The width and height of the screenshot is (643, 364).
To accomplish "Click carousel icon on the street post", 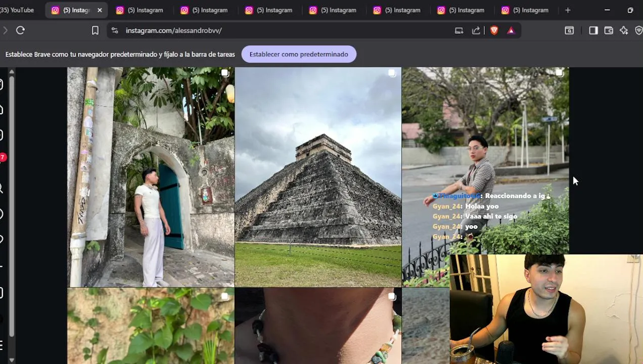I will click(559, 74).
